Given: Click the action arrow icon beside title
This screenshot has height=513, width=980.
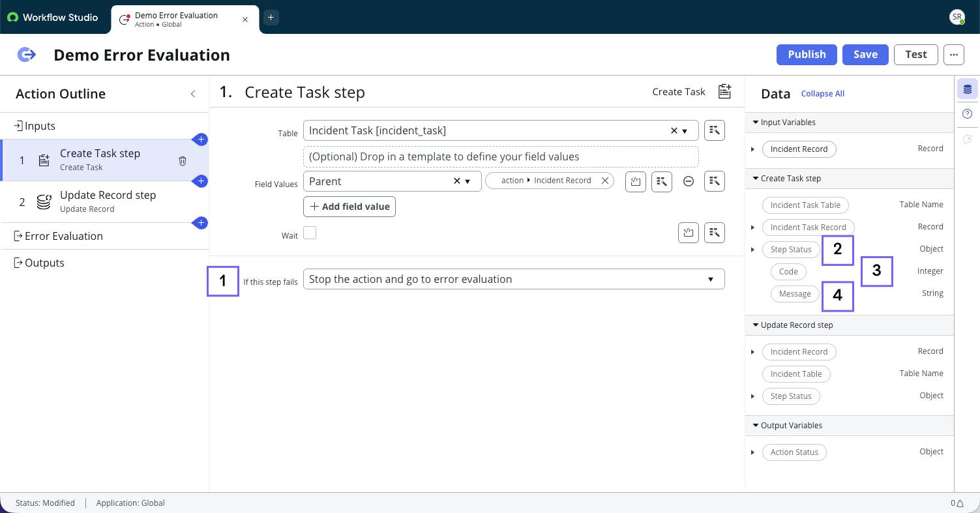Looking at the screenshot, I should 26,55.
